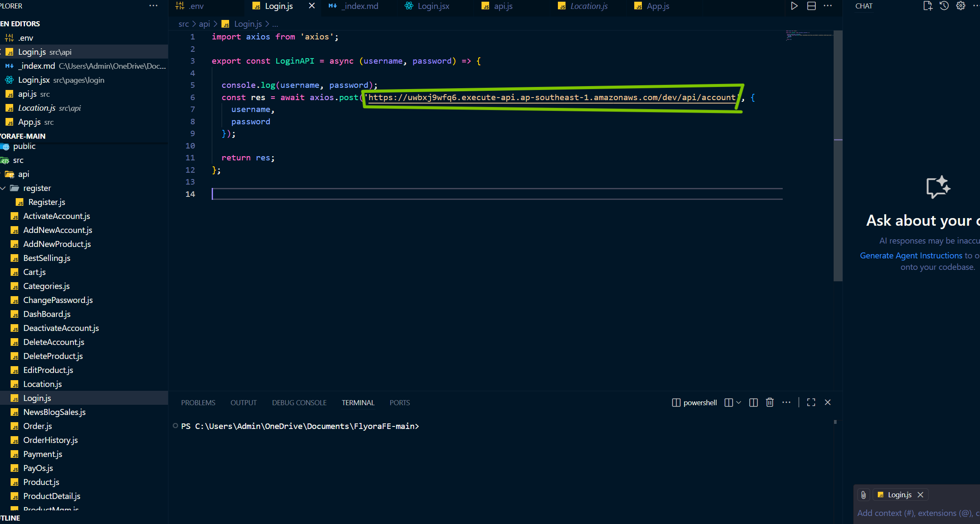Open Register.js in the file tree

coord(47,202)
